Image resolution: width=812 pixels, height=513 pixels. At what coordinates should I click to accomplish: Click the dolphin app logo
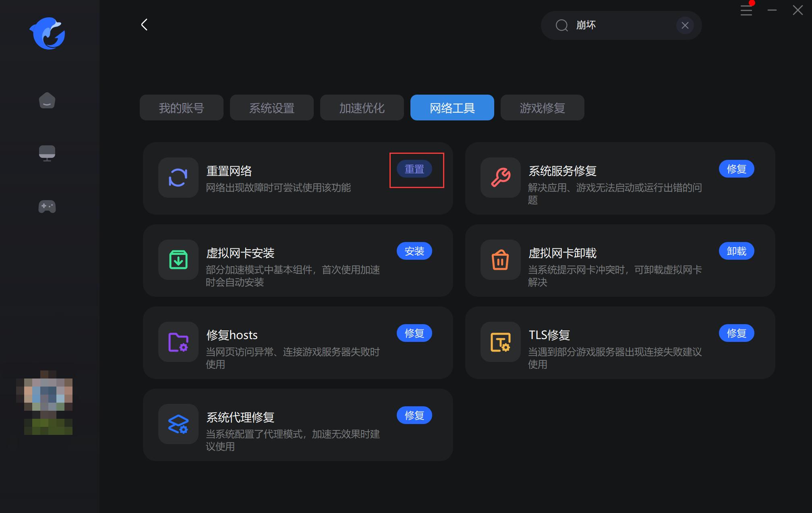click(47, 34)
